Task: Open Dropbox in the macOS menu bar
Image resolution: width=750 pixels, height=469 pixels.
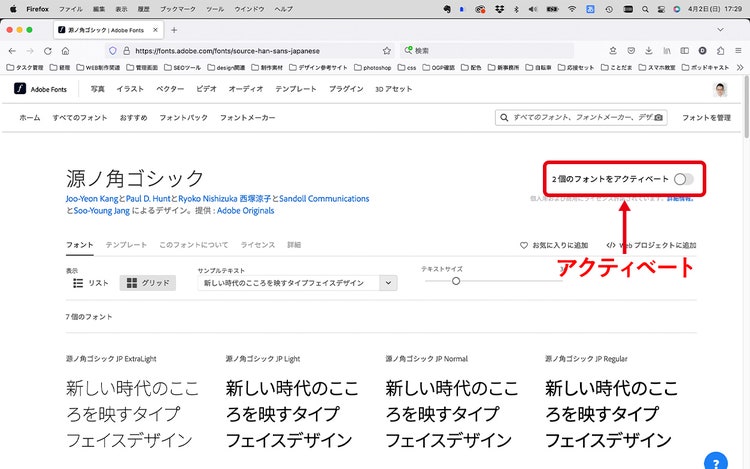Action: (x=499, y=9)
